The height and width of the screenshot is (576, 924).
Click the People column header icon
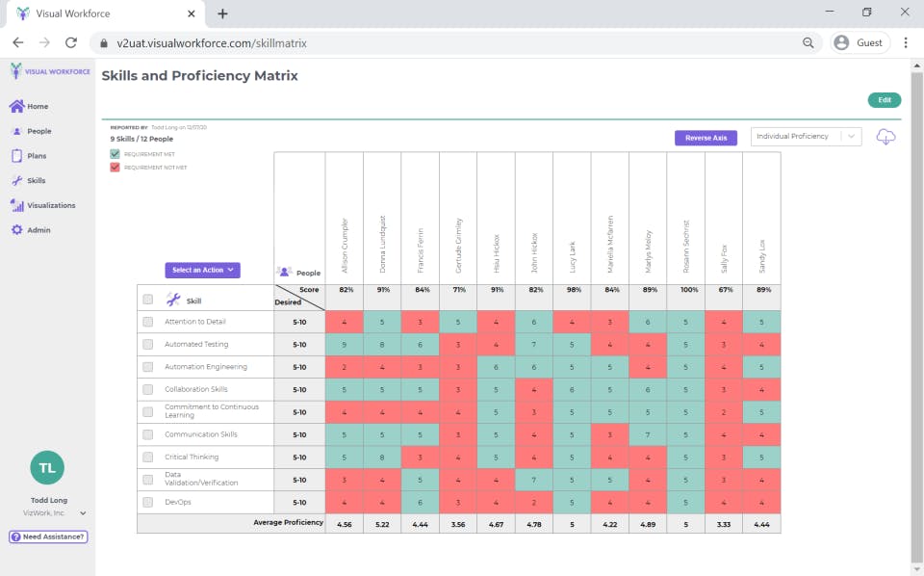coord(284,272)
